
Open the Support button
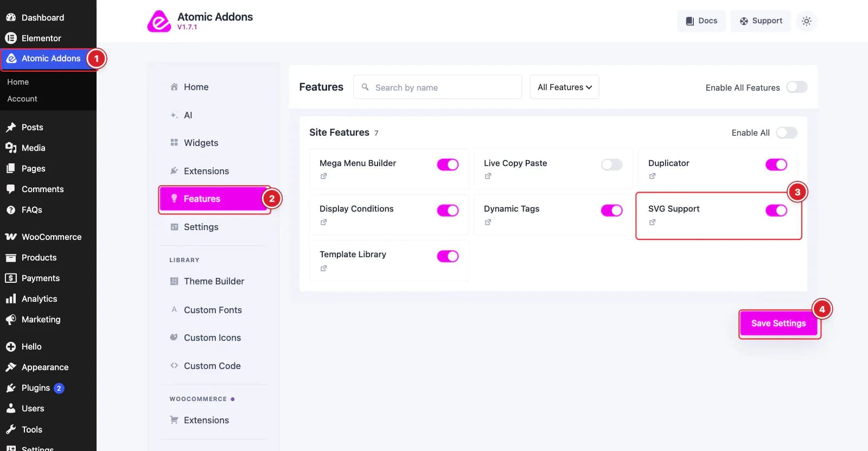761,21
